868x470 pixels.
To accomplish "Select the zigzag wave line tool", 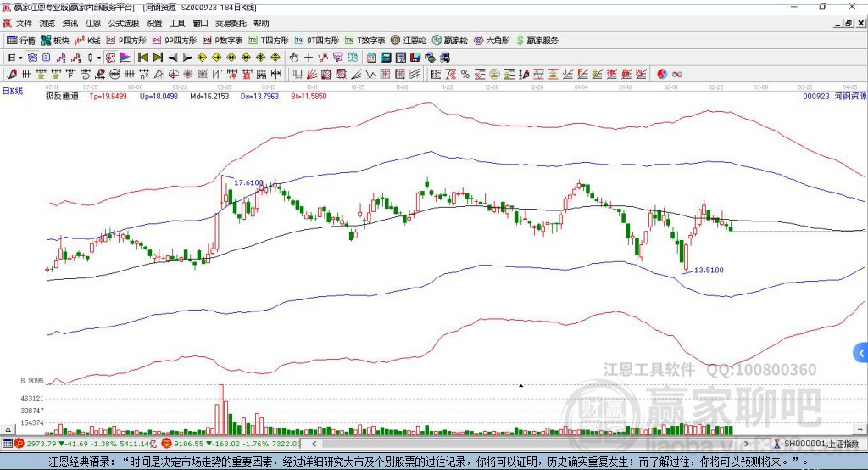I will [370, 75].
